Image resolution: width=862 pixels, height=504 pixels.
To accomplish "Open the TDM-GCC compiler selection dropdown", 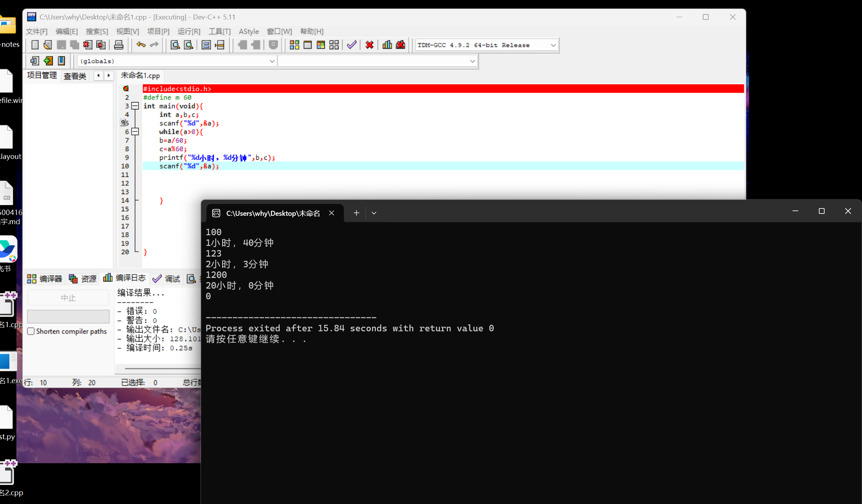I will click(x=553, y=45).
